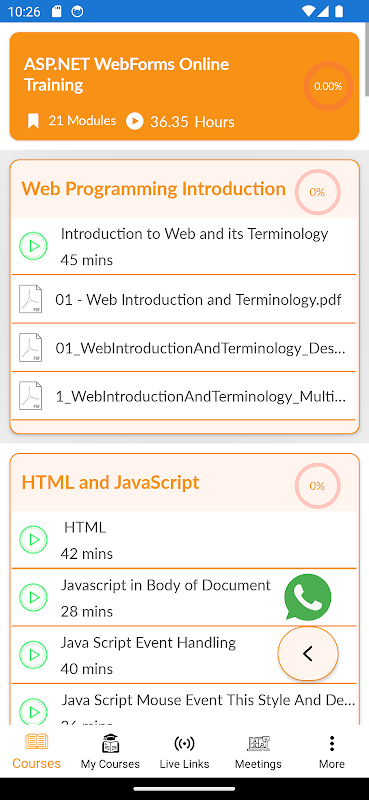This screenshot has width=369, height=800.
Task: Play Java Script Event Handling icon
Action: pyautogui.click(x=34, y=655)
